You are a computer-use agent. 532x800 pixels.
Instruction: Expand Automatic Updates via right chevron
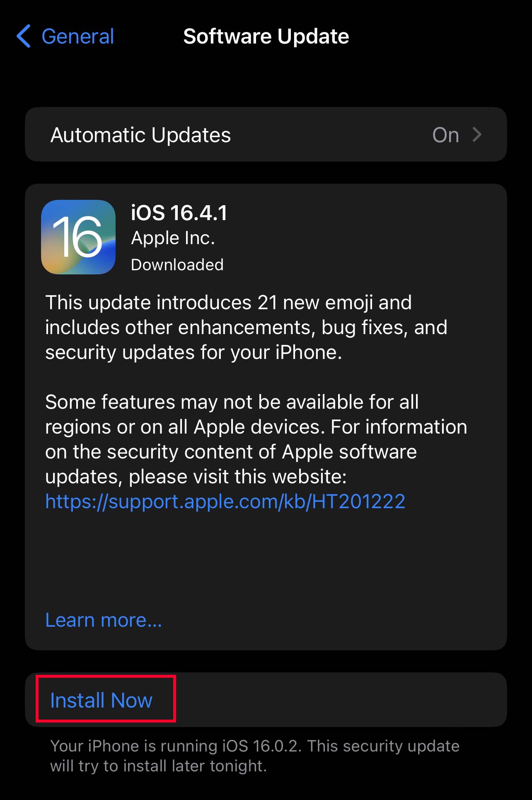(x=477, y=135)
